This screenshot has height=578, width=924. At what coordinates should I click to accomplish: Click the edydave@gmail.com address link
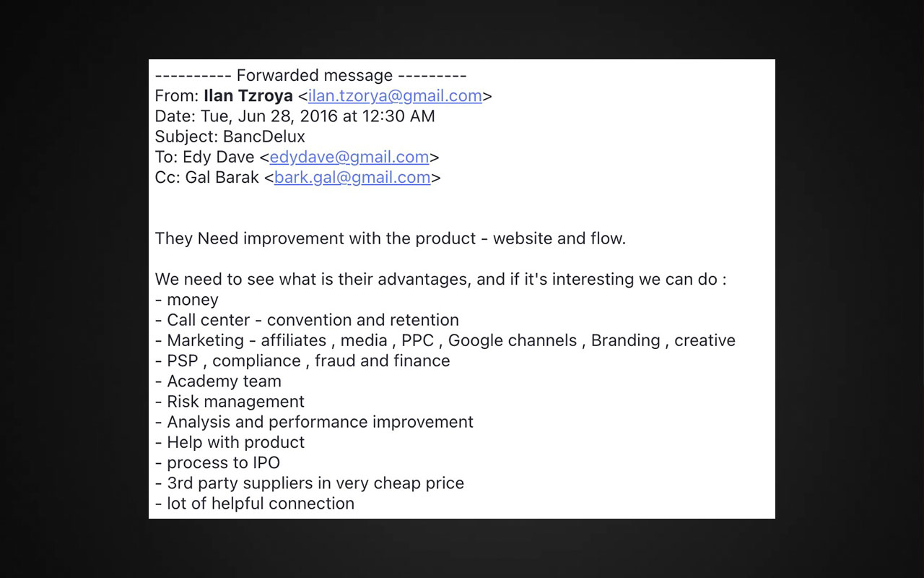point(349,157)
